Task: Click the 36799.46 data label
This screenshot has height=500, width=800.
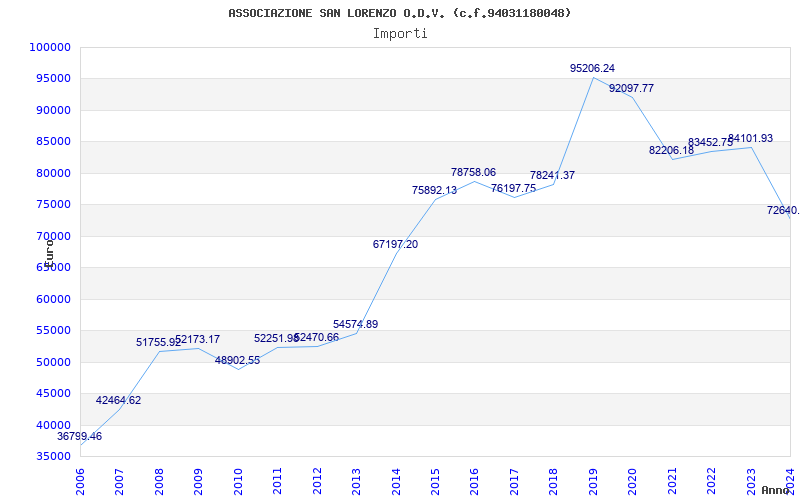Action: (x=79, y=436)
